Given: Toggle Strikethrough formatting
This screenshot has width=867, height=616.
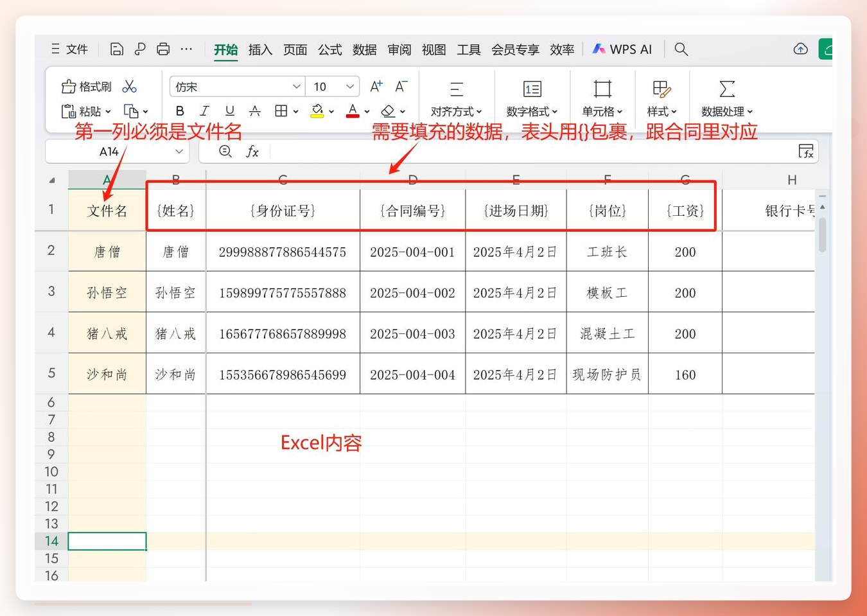Looking at the screenshot, I should tap(255, 111).
